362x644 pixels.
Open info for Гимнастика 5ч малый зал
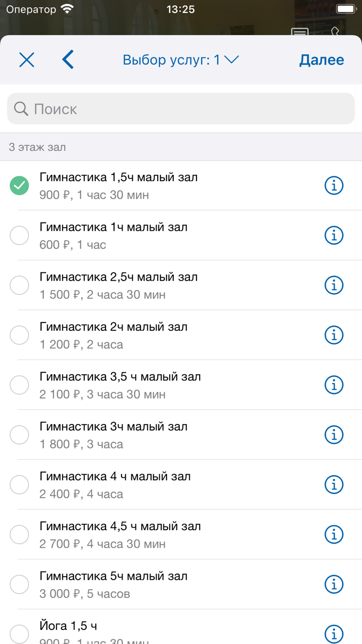pos(334,584)
